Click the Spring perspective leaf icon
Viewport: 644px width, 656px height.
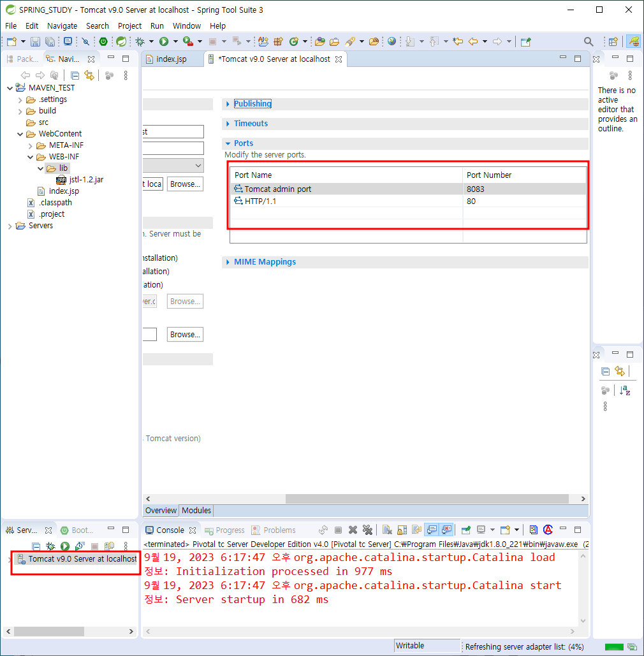click(x=634, y=41)
